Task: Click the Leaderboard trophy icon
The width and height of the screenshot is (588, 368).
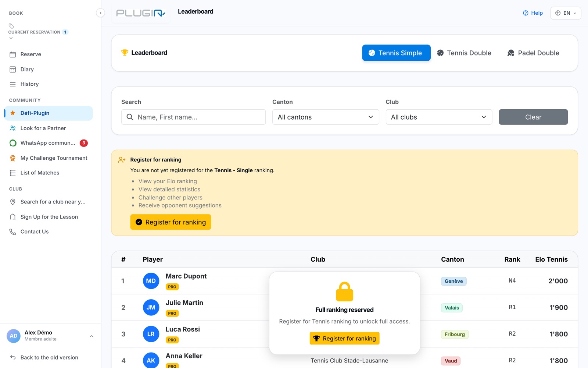Action: coord(125,53)
